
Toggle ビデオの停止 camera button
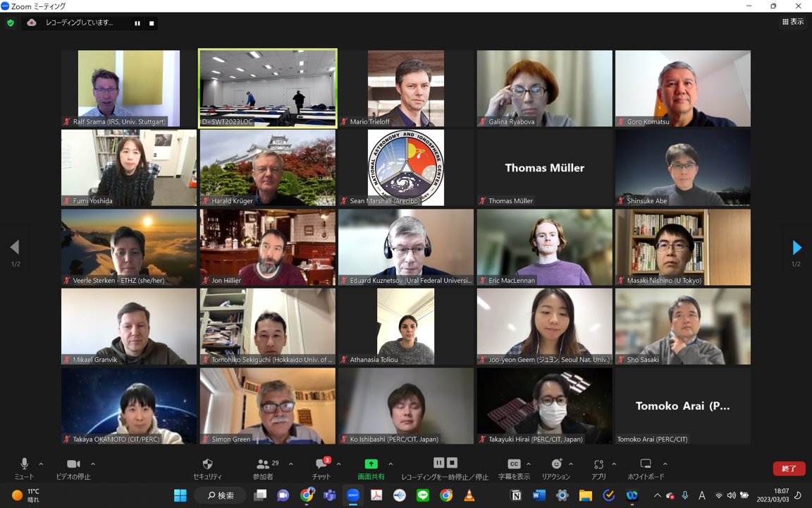pyautogui.click(x=73, y=464)
